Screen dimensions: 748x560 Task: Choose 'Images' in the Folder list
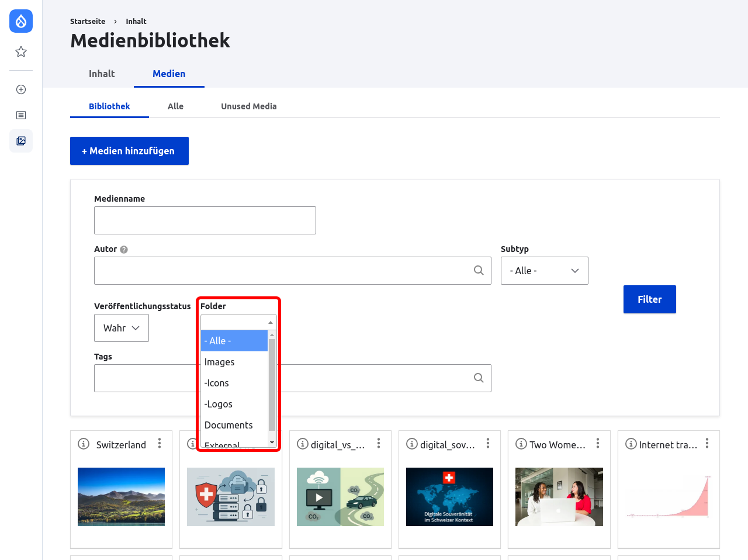point(234,362)
